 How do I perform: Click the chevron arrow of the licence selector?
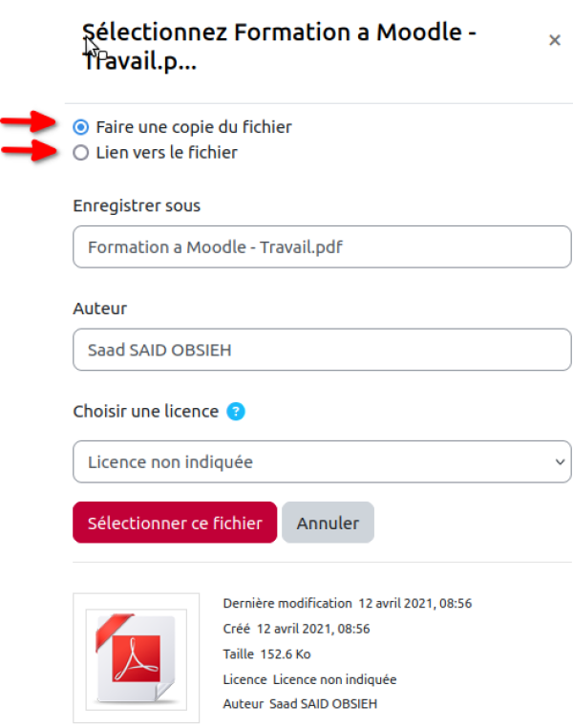560,462
